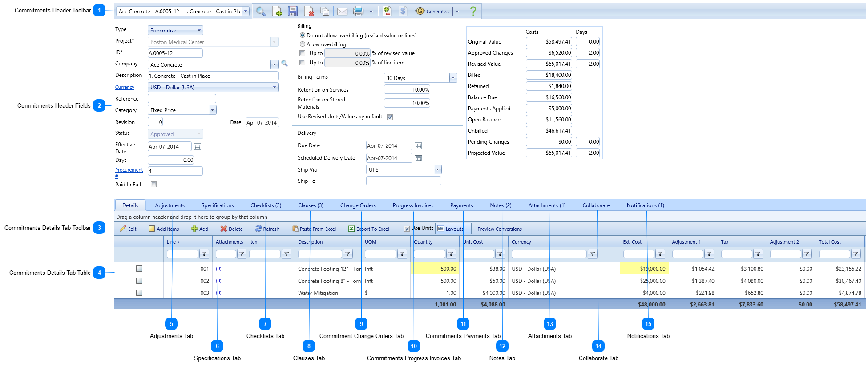Click the Item column filter icon

click(x=287, y=254)
